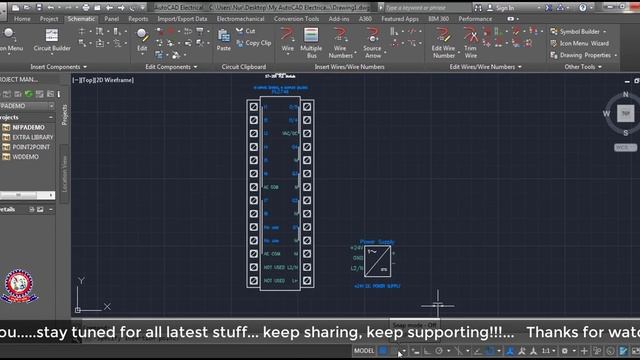
Task: Click the Copy Clip tool
Action: coord(253,43)
